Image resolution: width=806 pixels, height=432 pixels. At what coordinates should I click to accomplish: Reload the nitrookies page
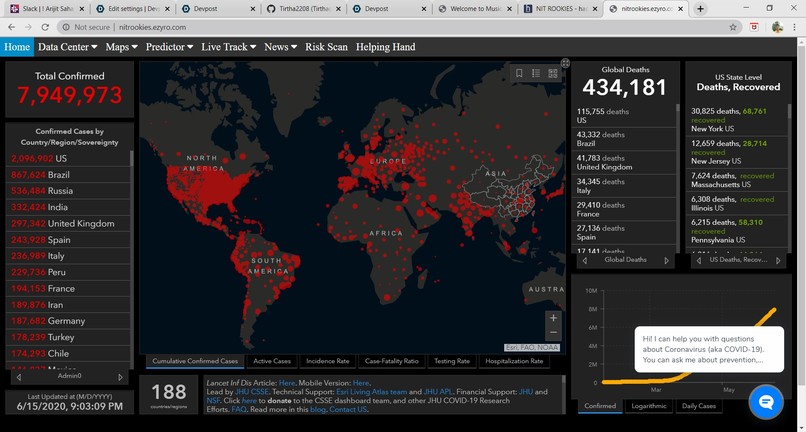[45, 27]
